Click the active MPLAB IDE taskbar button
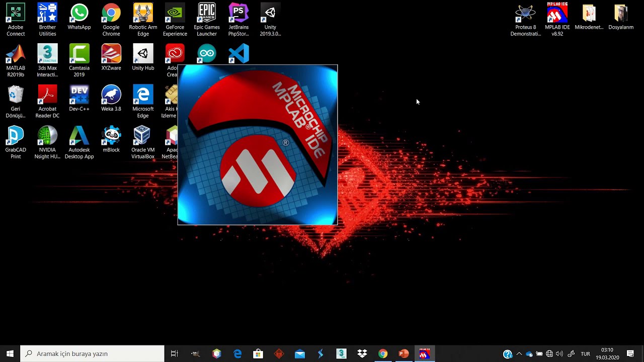This screenshot has width=644, height=362. (425, 353)
